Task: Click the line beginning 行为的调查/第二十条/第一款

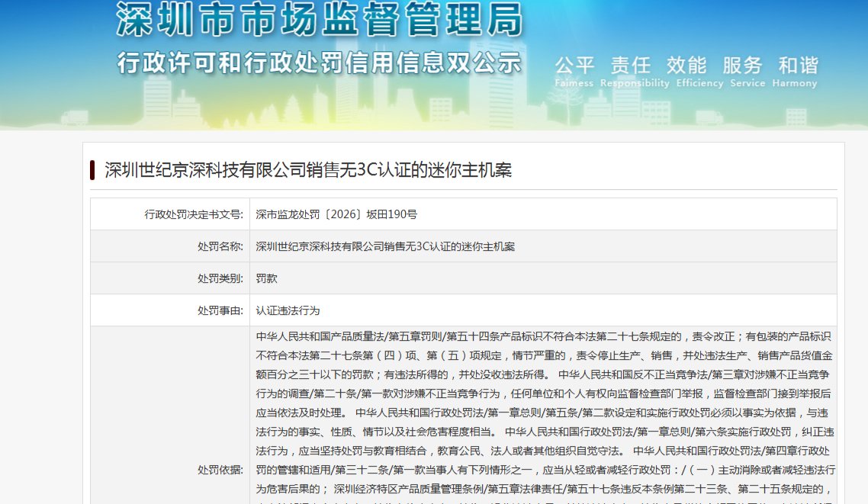Action: [544, 393]
